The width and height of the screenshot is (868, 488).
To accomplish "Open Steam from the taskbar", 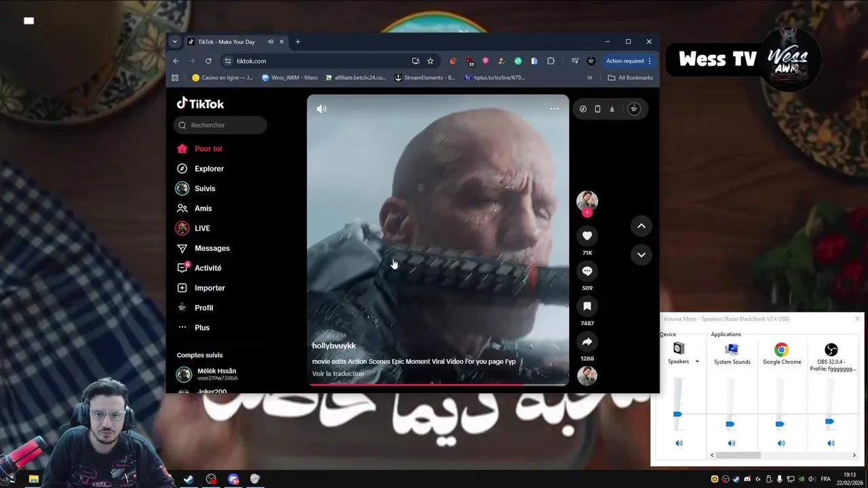I will click(189, 479).
